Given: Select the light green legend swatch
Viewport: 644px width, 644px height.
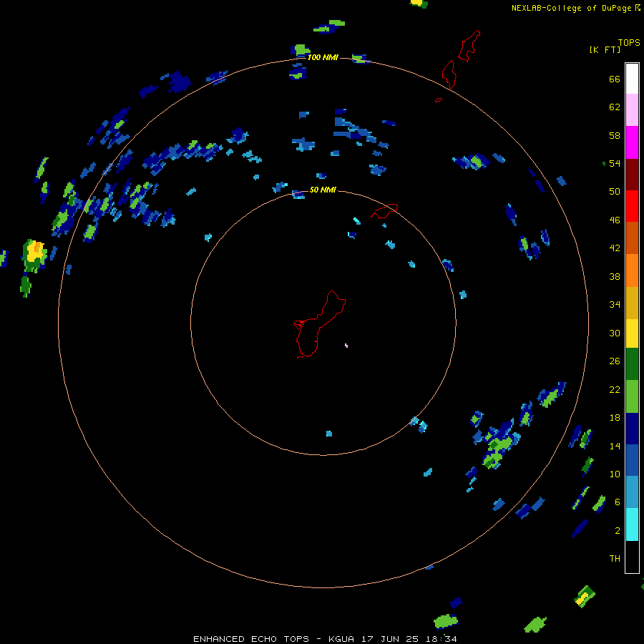Looking at the screenshot, I should click(632, 396).
